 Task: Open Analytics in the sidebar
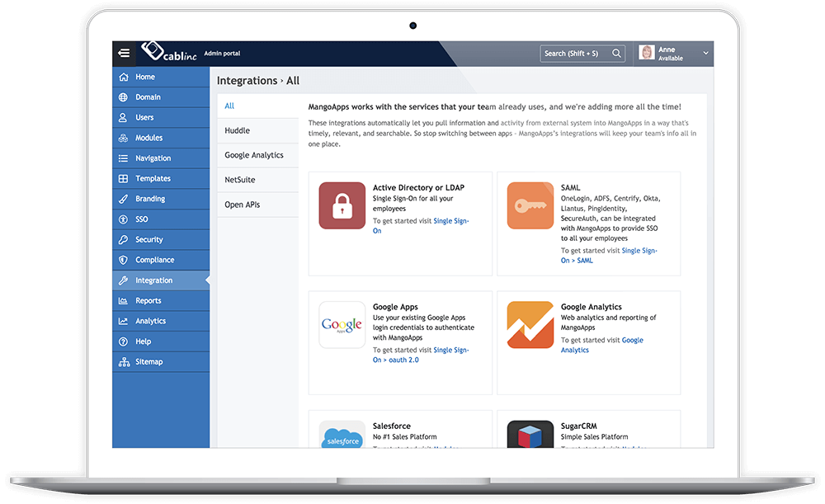pyautogui.click(x=161, y=321)
